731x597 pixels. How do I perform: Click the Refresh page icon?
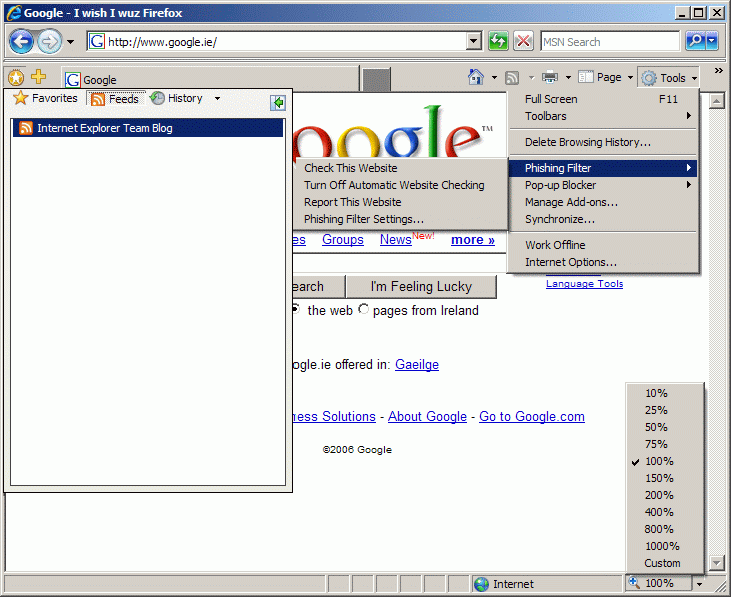click(498, 41)
